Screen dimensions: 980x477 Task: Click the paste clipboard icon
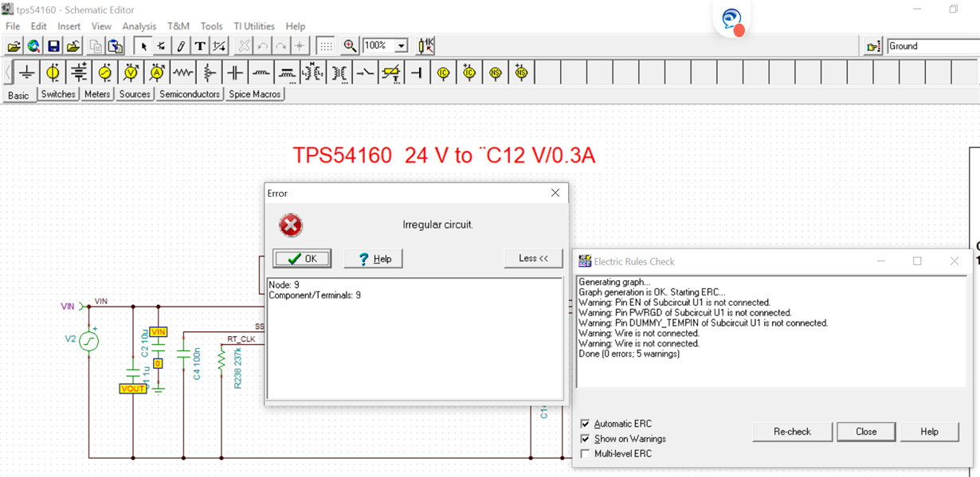[116, 46]
